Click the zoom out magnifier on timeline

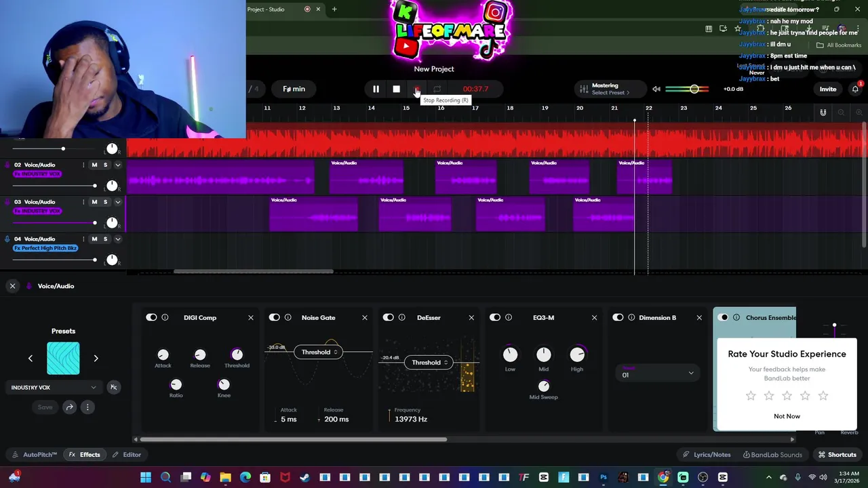[841, 113]
